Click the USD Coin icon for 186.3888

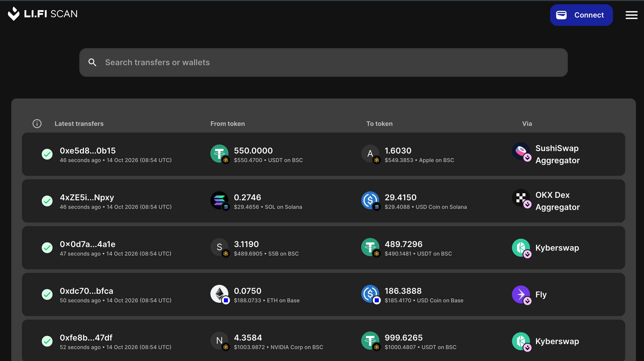pos(370,294)
